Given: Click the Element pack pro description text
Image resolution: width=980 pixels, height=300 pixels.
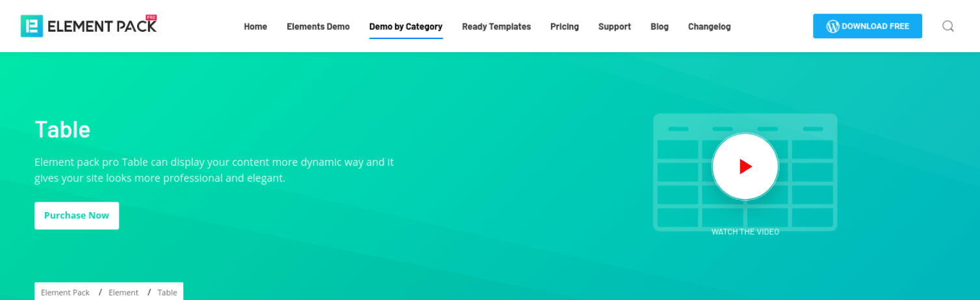Looking at the screenshot, I should [214, 170].
